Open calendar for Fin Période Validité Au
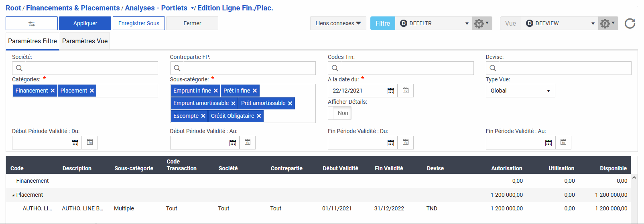Viewport: 644px width, 224px height. (548, 143)
